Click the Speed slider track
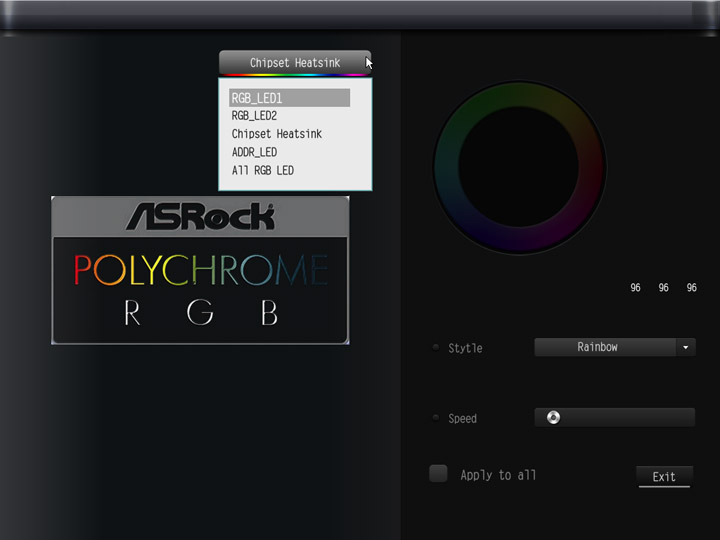 (614, 417)
